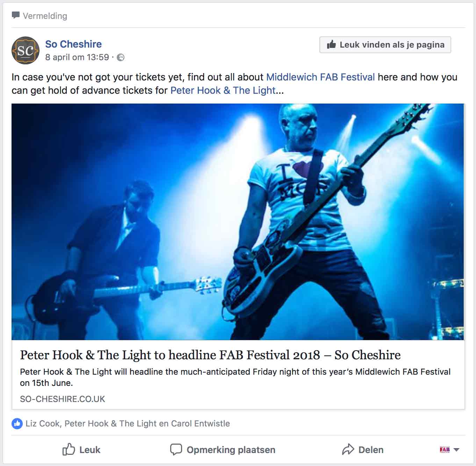Click the public globe privacy icon
Image resolution: width=476 pixels, height=466 pixels.
coord(121,57)
